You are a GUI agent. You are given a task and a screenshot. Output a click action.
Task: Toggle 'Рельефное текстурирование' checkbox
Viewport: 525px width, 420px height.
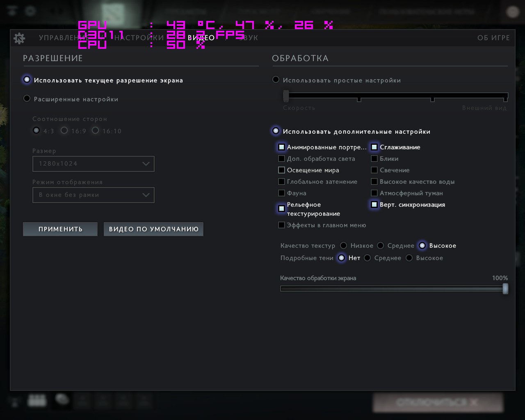281,209
